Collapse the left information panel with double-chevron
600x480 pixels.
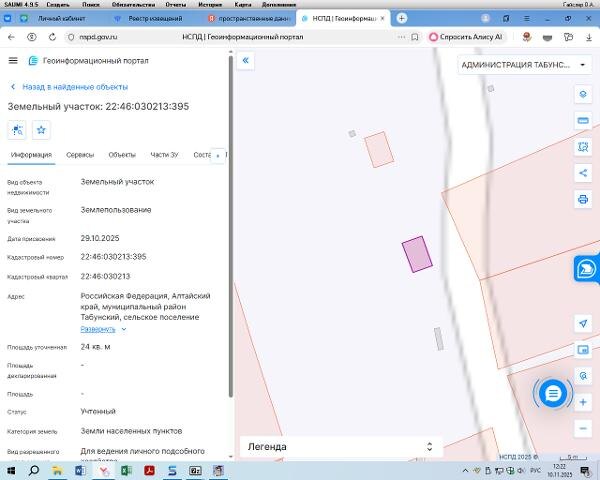pos(245,60)
